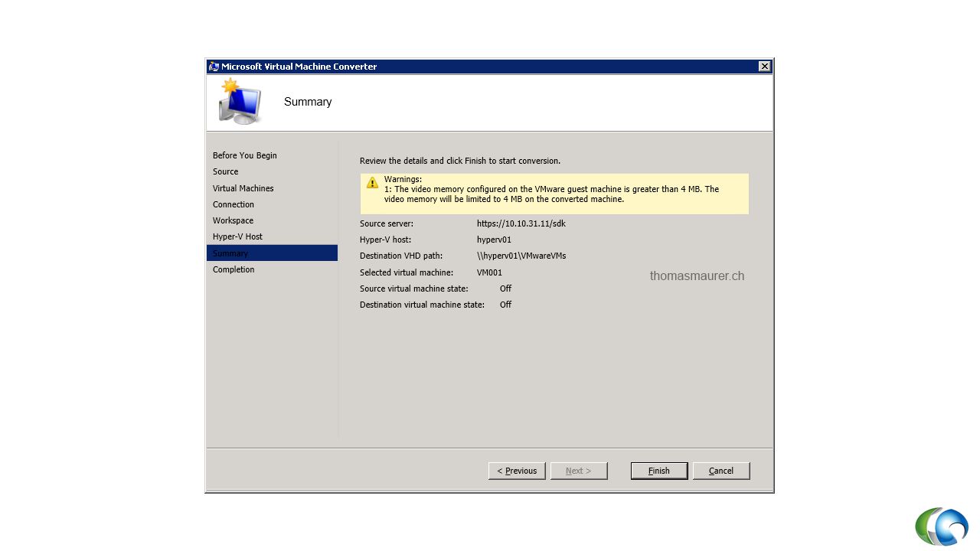Select the Virtual Machines step

coord(243,188)
